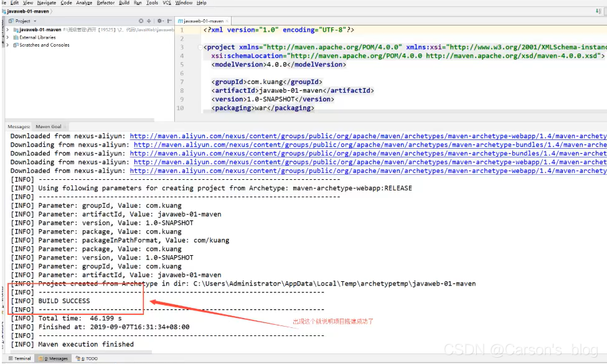Viewport: 607px width, 364px height.
Task: Click the Terminal tool window icon
Action: coord(11,358)
